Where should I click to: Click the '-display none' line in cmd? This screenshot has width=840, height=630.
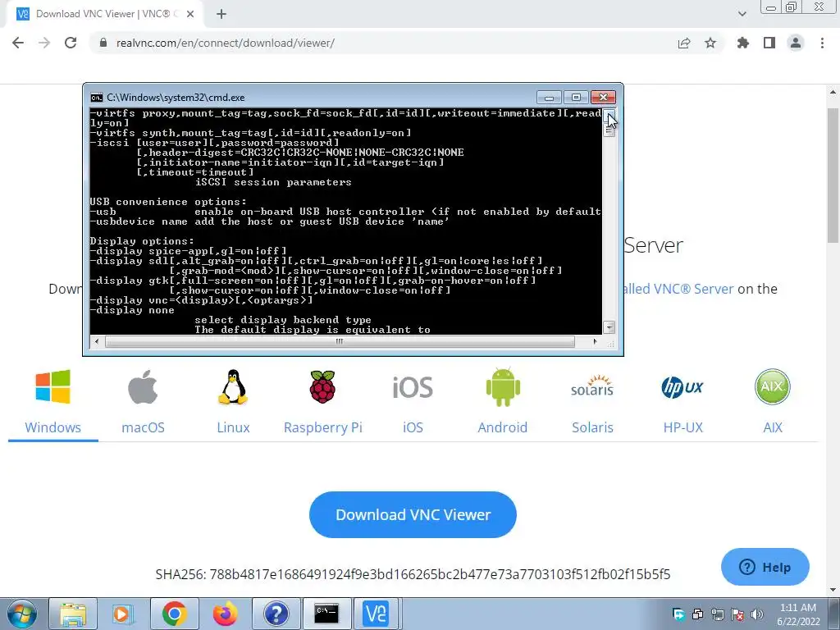132,310
